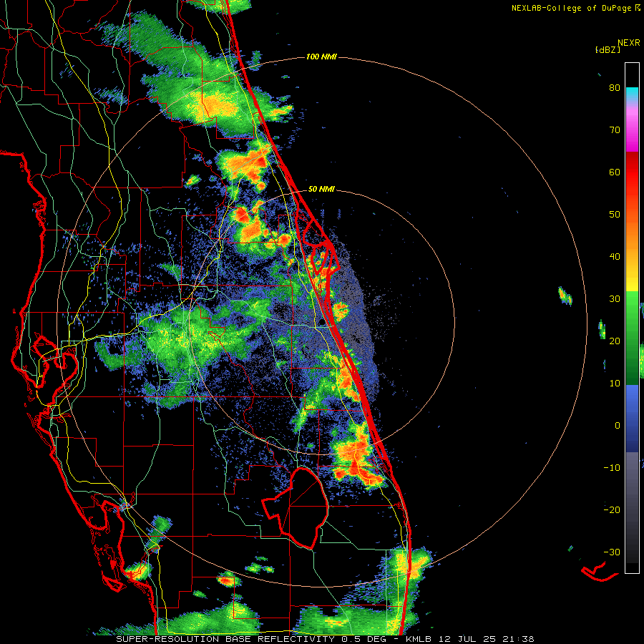This screenshot has height=644, width=644.
Task: Click the NEXR label above the color bar
Action: click(629, 43)
